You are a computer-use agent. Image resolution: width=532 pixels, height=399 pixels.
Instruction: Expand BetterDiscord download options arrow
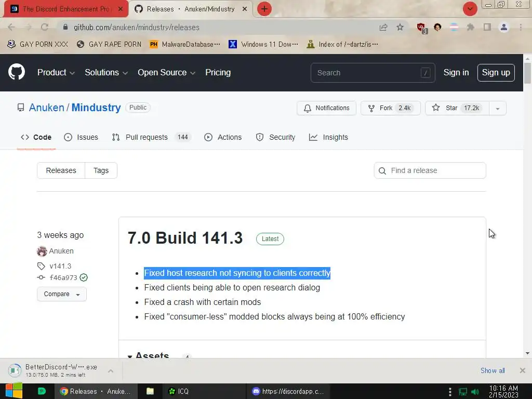[111, 371]
